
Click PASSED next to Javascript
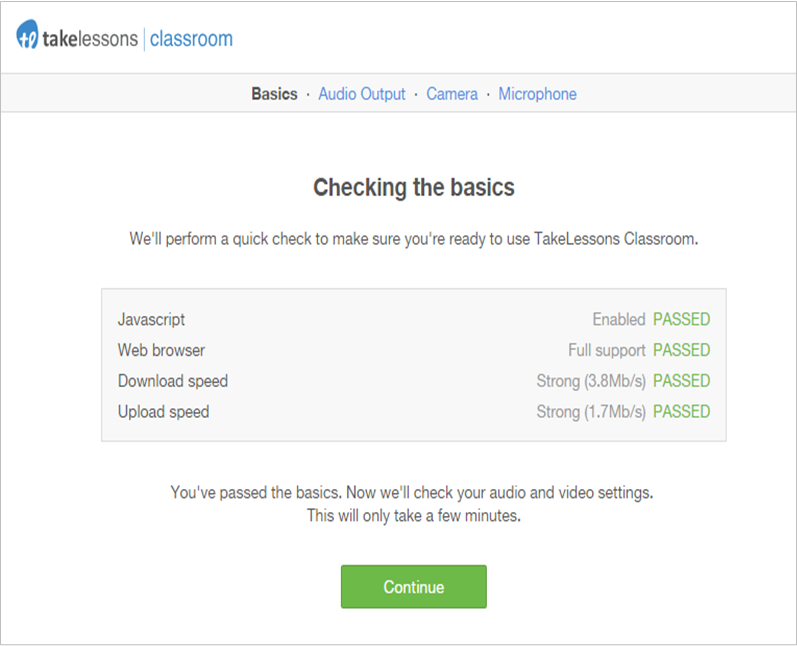point(682,319)
